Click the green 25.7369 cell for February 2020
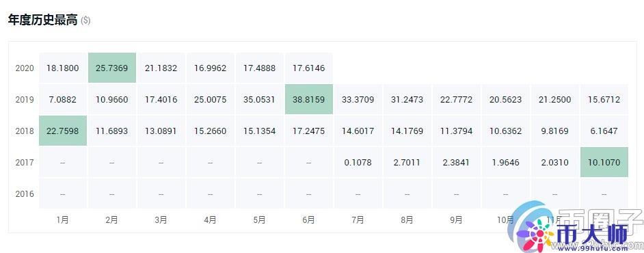Viewport: 644px width, 253px height. [111, 68]
